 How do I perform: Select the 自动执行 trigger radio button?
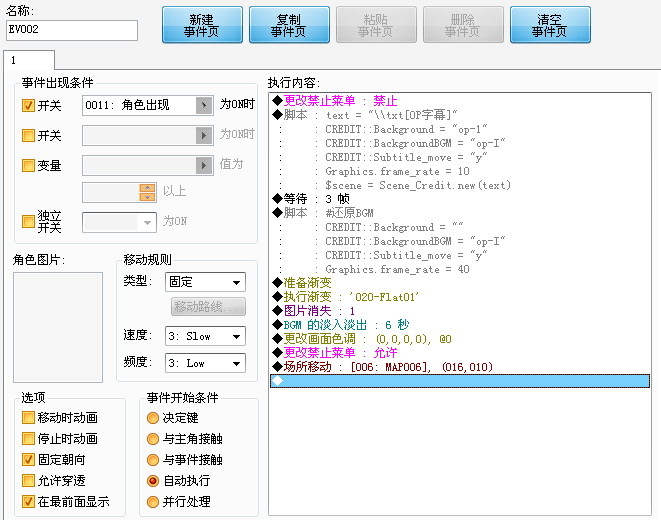[153, 481]
